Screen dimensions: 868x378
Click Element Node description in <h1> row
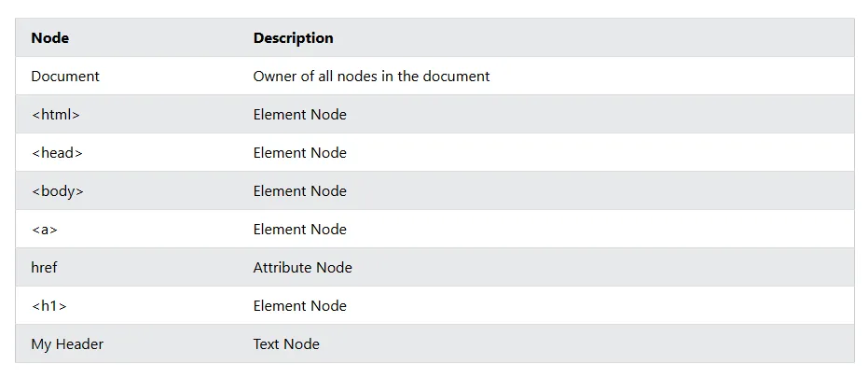tap(299, 306)
